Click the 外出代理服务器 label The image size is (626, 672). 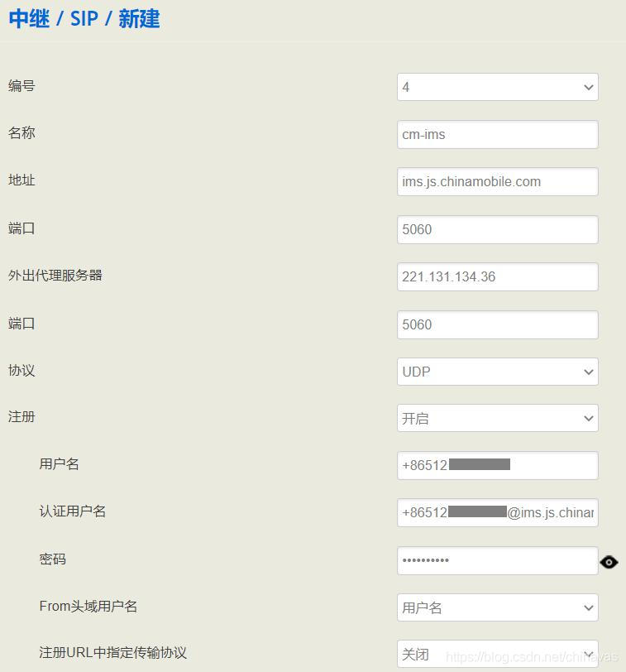[55, 276]
